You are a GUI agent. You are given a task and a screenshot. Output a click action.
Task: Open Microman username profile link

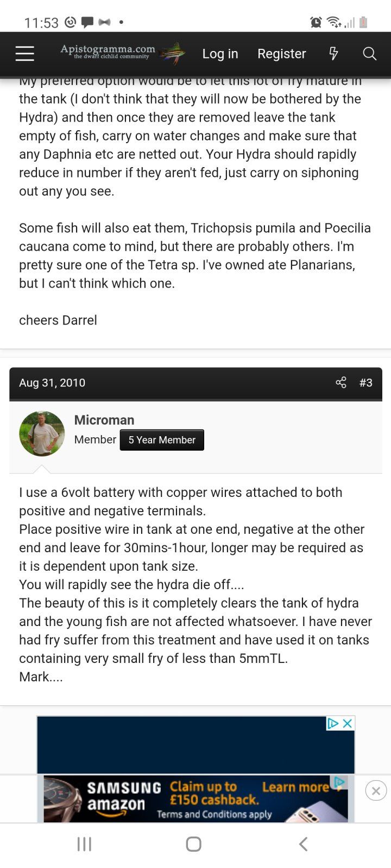tap(104, 420)
